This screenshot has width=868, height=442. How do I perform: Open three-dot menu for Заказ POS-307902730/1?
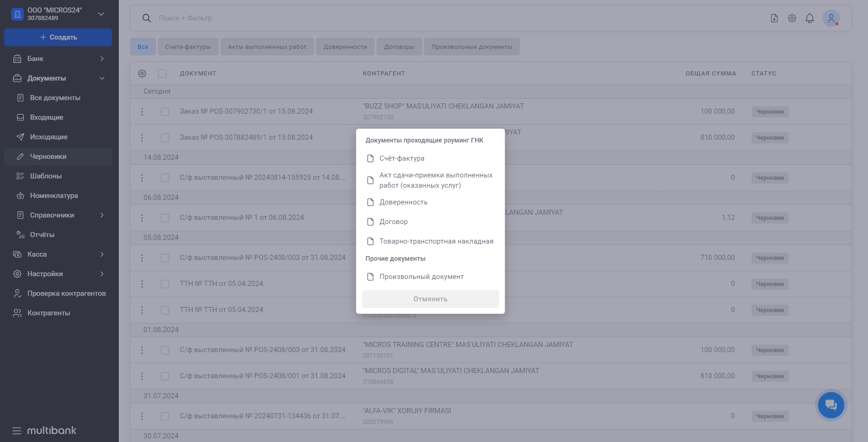[x=142, y=112]
